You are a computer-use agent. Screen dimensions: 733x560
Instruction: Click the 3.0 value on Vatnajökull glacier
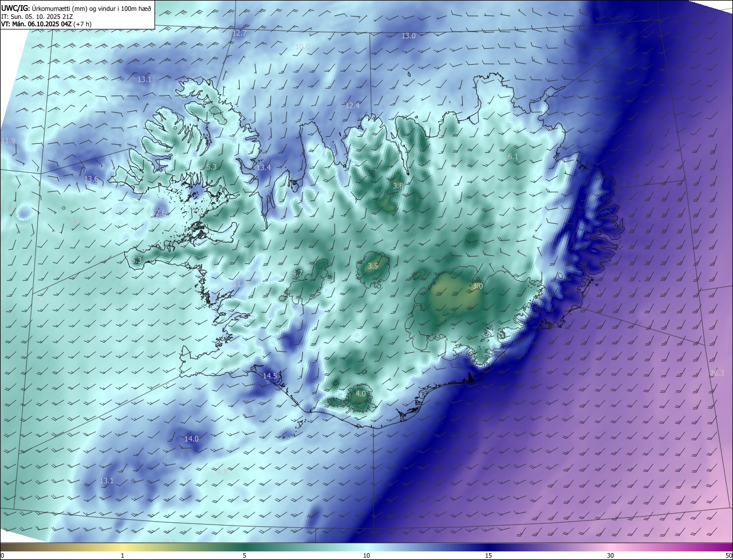(478, 286)
